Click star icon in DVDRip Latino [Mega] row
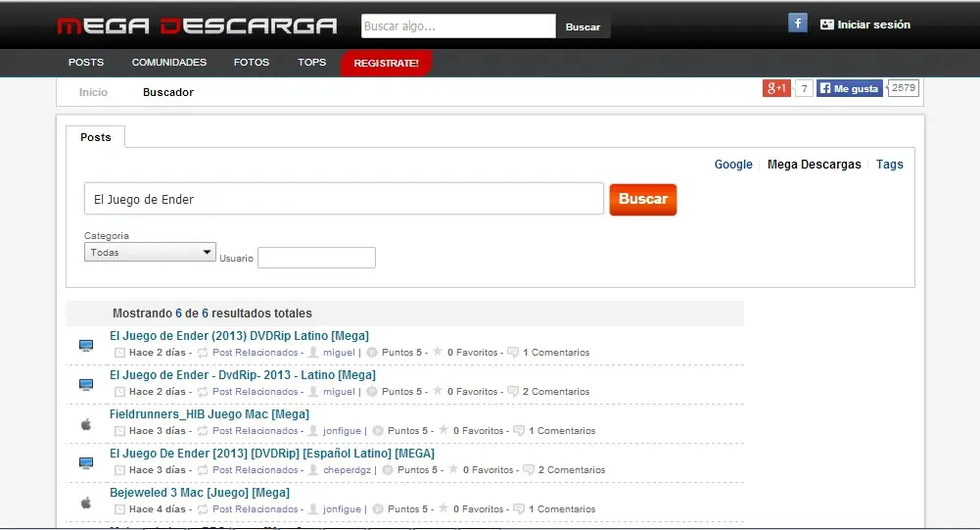This screenshot has height=530, width=980. 438,351
